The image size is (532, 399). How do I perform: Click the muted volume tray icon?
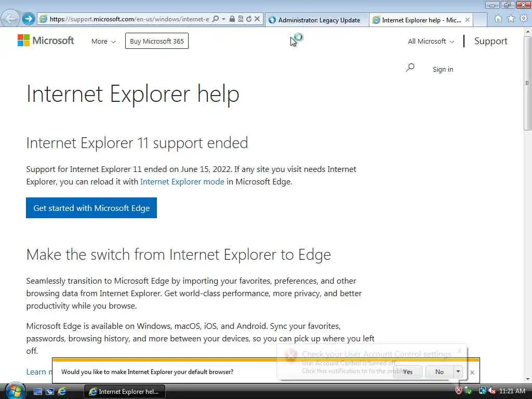pos(492,391)
